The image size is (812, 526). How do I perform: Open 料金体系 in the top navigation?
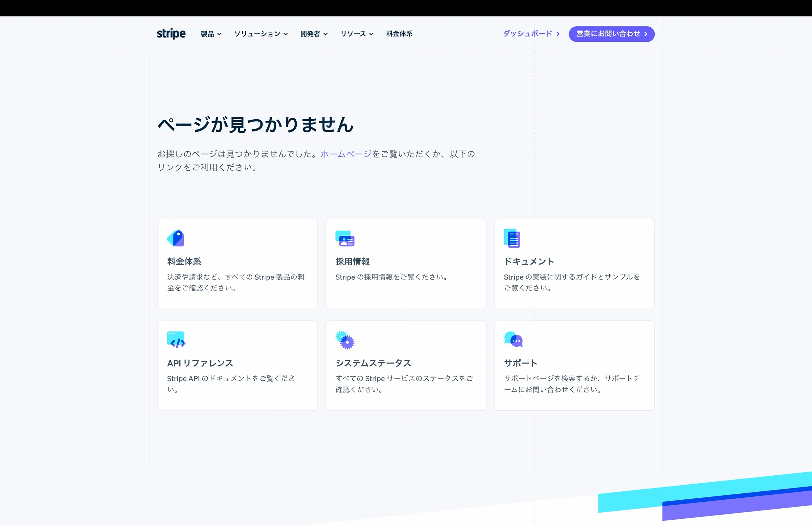coord(399,34)
